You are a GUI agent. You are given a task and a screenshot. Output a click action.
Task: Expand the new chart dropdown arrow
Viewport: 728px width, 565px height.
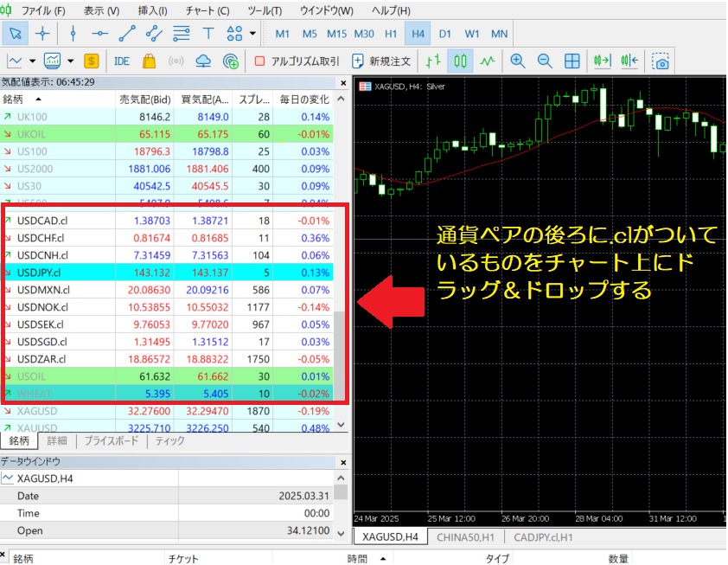point(33,61)
